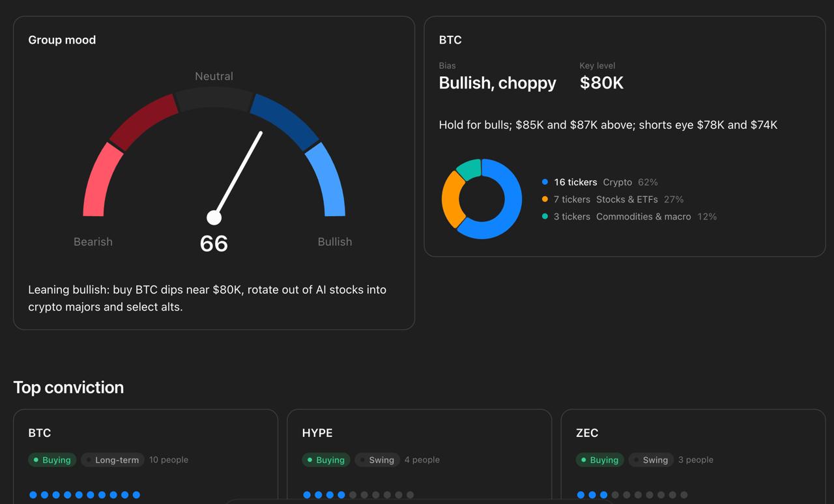This screenshot has width=834, height=504.
Task: Click the Swing badge on the ZEC card
Action: point(650,460)
